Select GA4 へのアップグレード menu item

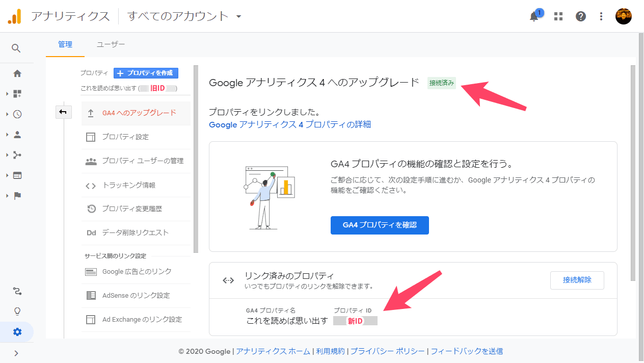(x=136, y=113)
